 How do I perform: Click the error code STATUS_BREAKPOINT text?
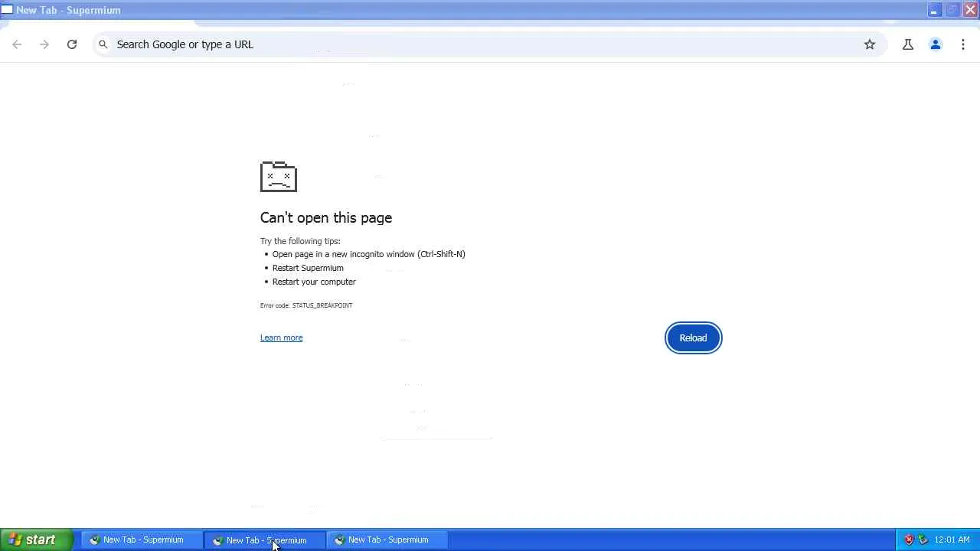(322, 305)
